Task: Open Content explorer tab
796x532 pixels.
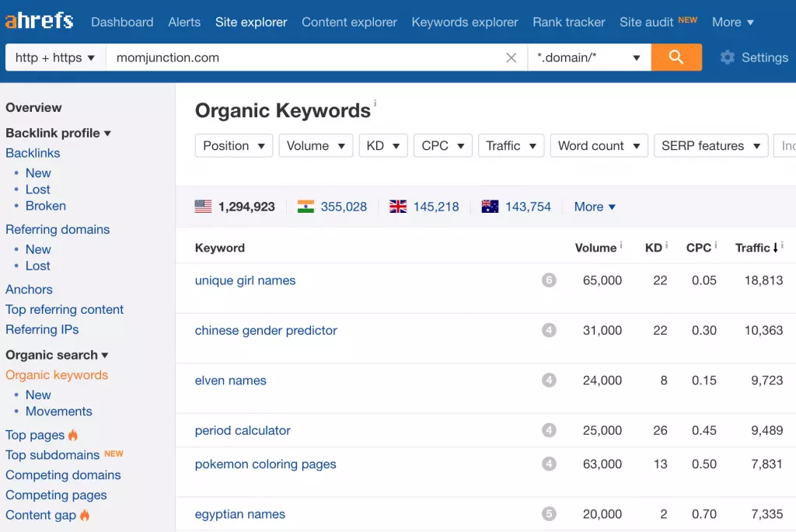Action: [349, 23]
